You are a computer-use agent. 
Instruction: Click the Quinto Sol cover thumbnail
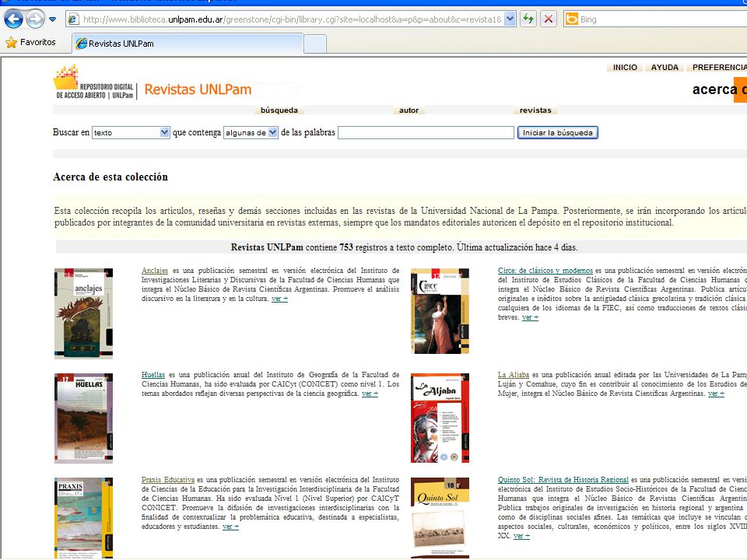coord(440,518)
